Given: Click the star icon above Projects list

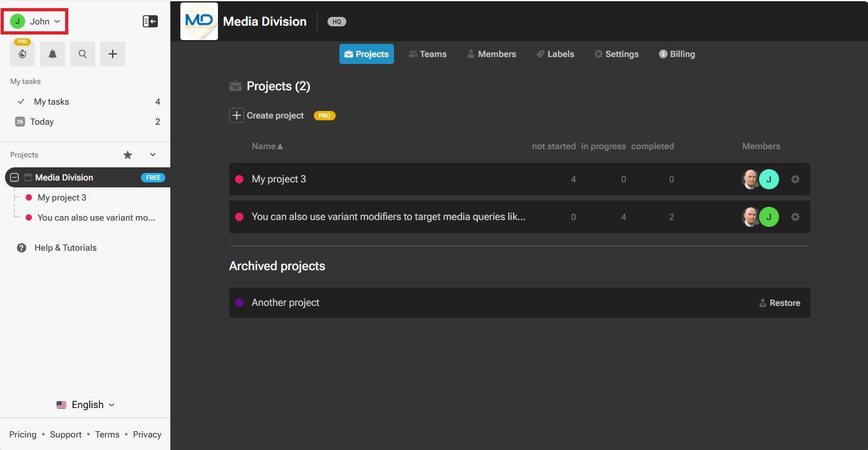Looking at the screenshot, I should coord(128,154).
